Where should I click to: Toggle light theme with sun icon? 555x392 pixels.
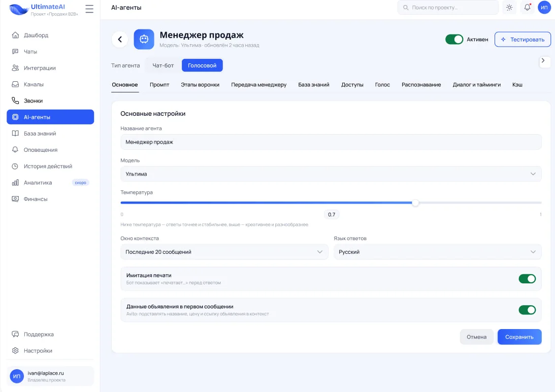[509, 8]
